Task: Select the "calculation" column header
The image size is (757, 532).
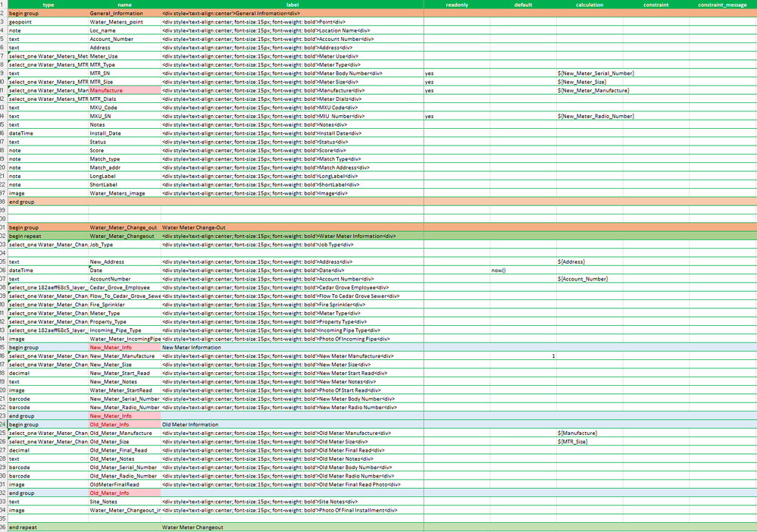Action: (590, 5)
